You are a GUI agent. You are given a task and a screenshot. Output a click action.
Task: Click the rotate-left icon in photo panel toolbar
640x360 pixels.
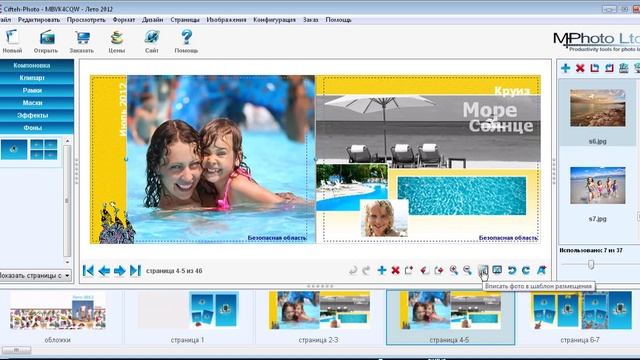pos(595,68)
